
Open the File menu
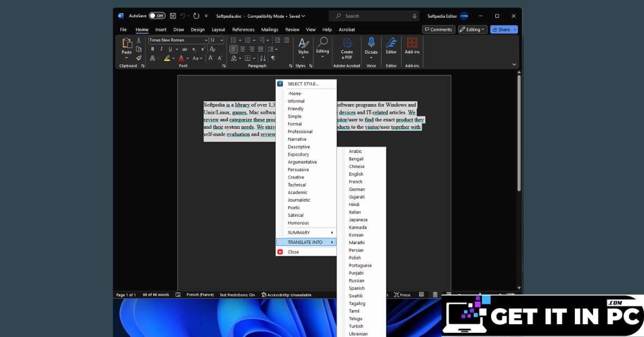123,30
